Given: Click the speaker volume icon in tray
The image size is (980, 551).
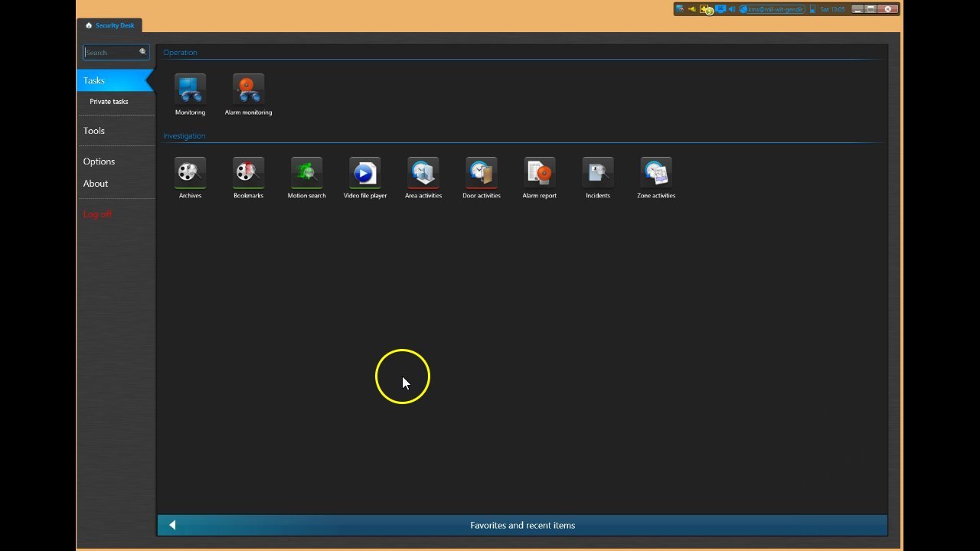Looking at the screenshot, I should click(x=732, y=9).
